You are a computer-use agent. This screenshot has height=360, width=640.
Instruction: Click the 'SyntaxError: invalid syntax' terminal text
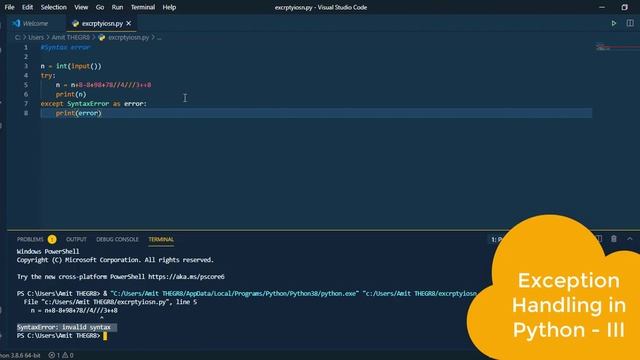(64, 327)
